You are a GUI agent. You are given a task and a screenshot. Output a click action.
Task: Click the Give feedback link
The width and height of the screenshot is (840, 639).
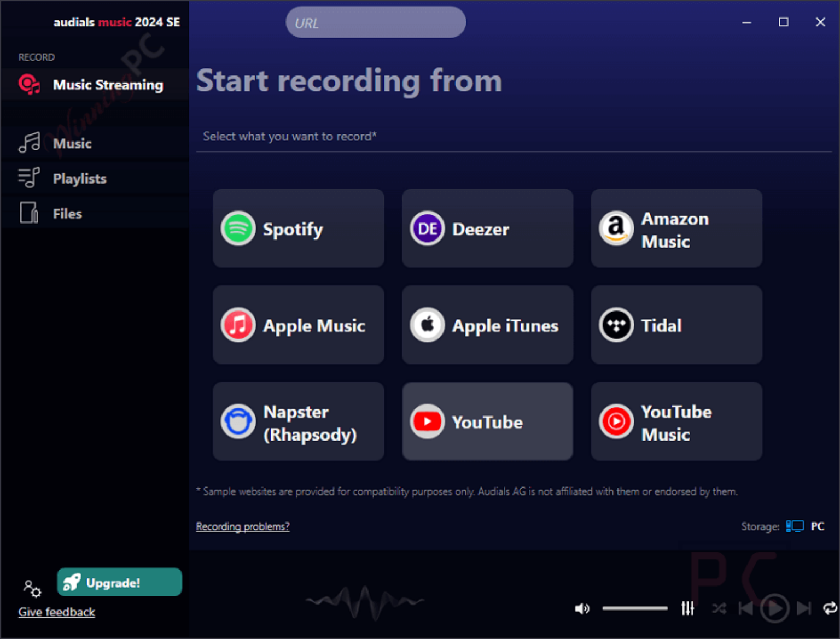[x=56, y=612]
